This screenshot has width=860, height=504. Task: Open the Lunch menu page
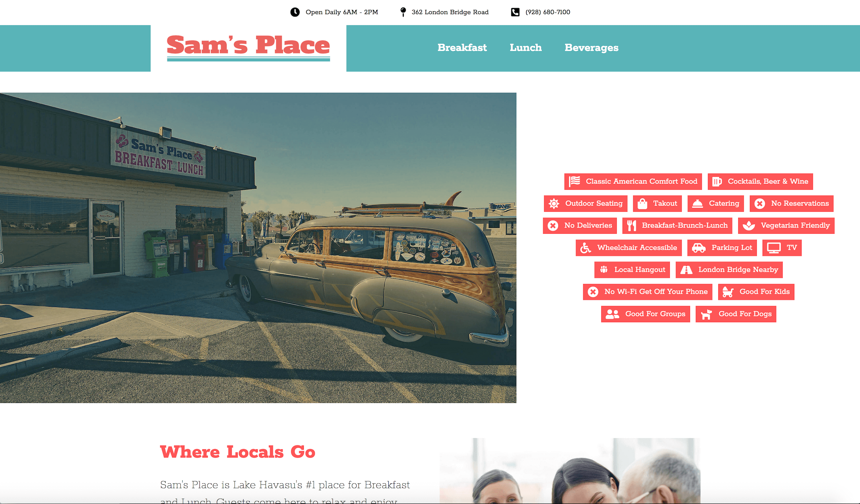click(526, 47)
